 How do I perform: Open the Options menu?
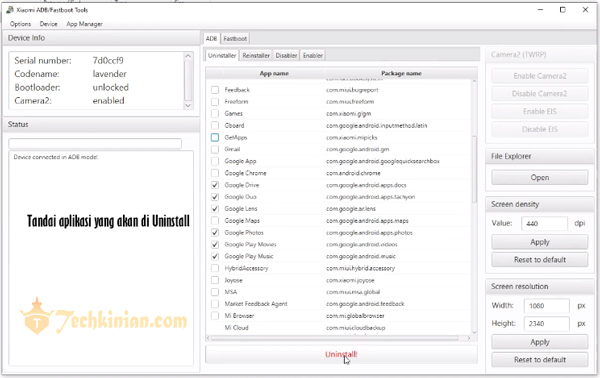[20, 24]
